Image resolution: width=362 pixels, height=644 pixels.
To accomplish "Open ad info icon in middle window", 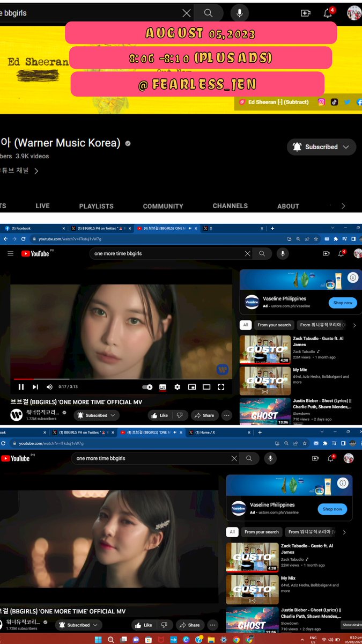I will coord(353,277).
